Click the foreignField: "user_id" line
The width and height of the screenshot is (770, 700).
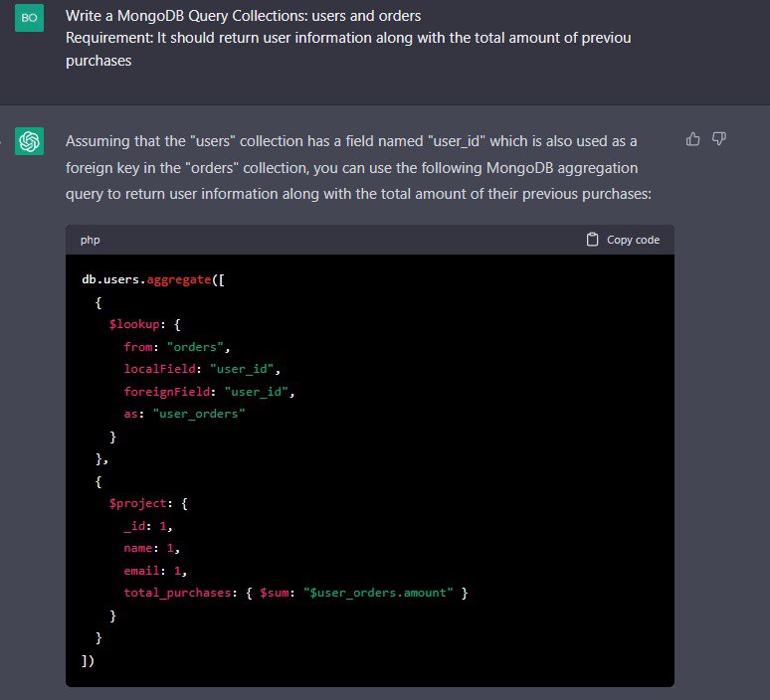[x=209, y=392]
